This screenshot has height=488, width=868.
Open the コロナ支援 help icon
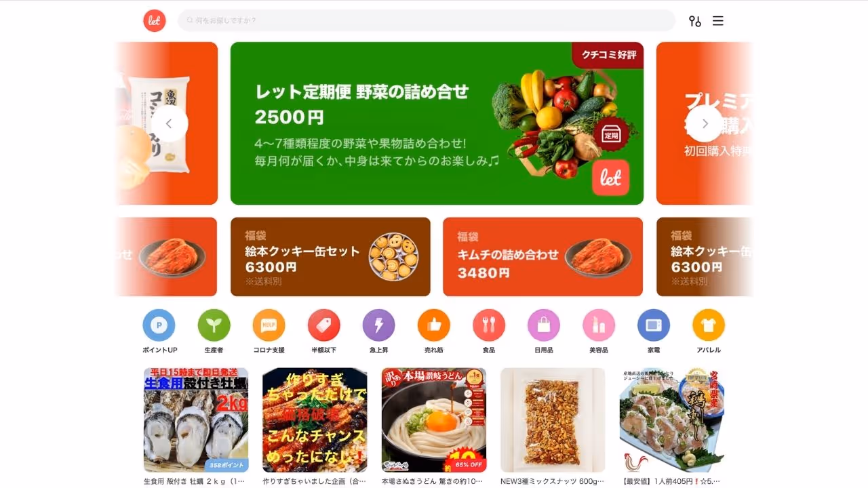point(269,325)
